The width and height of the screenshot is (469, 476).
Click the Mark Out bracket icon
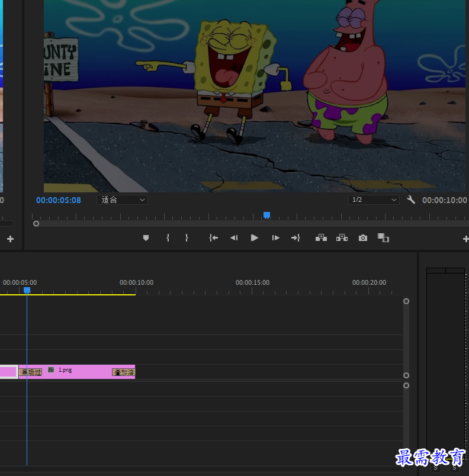click(187, 238)
